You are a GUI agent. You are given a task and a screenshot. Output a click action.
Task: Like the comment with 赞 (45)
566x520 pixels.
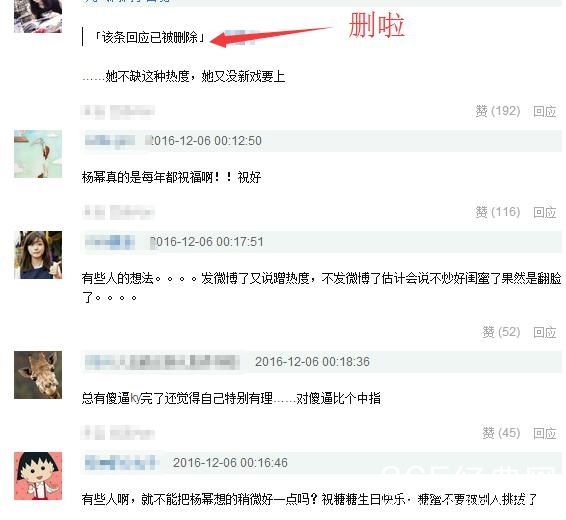[501, 433]
